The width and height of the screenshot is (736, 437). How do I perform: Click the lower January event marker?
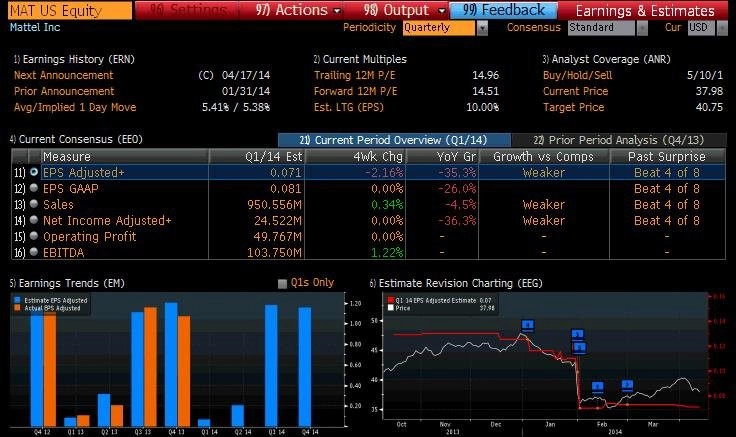coord(580,347)
